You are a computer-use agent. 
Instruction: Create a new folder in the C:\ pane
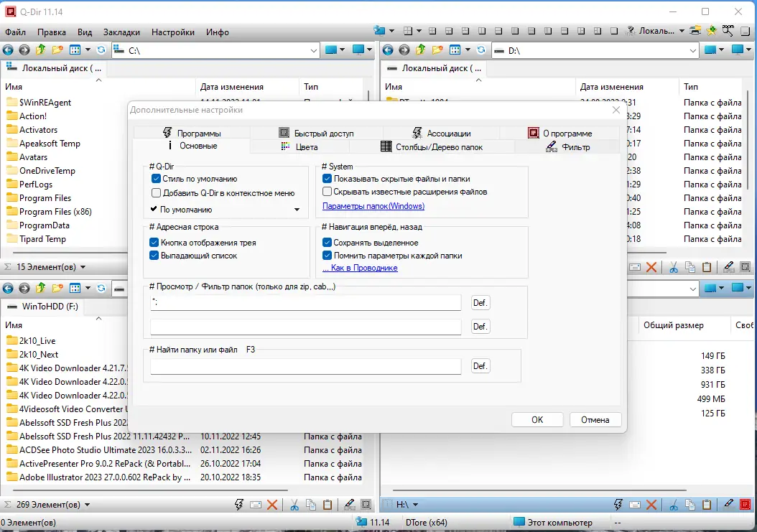pos(57,50)
